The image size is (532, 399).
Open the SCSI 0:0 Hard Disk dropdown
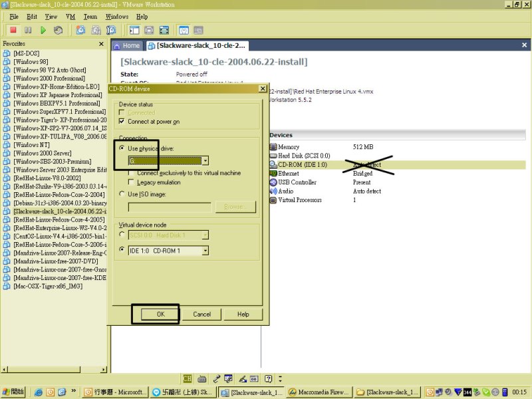coord(205,235)
